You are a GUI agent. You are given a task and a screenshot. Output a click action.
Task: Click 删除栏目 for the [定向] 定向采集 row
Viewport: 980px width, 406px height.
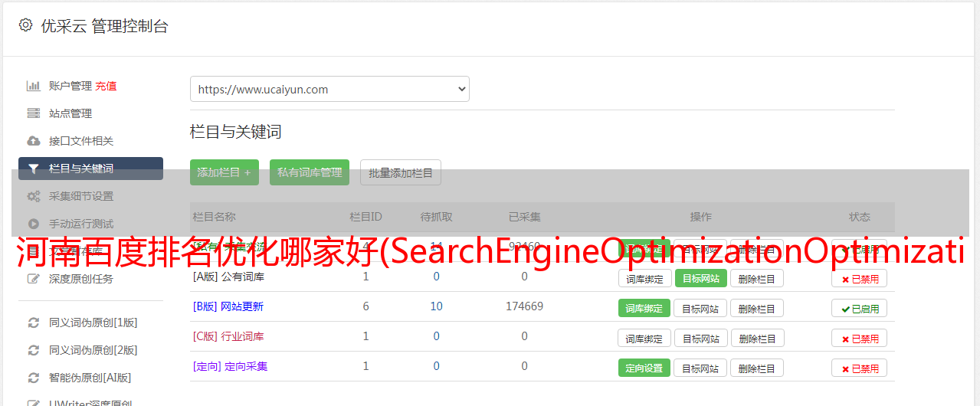click(x=757, y=368)
